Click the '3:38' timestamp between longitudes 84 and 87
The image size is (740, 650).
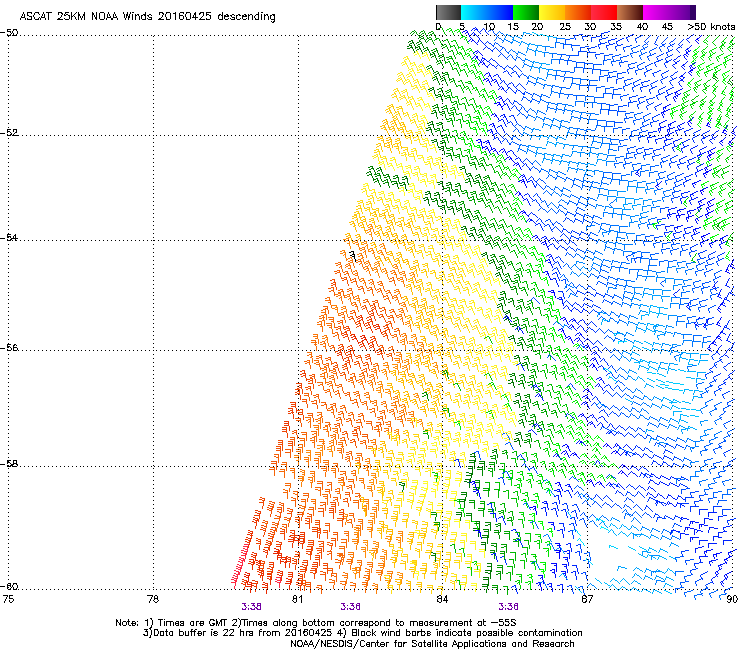(x=508, y=607)
